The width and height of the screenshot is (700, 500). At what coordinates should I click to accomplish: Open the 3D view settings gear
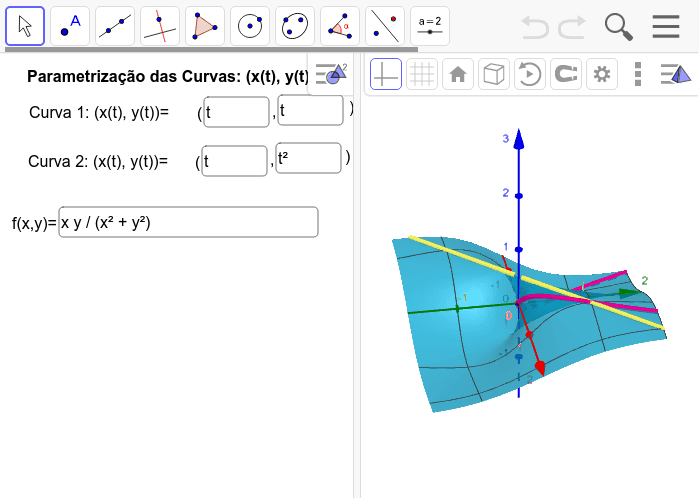point(602,74)
